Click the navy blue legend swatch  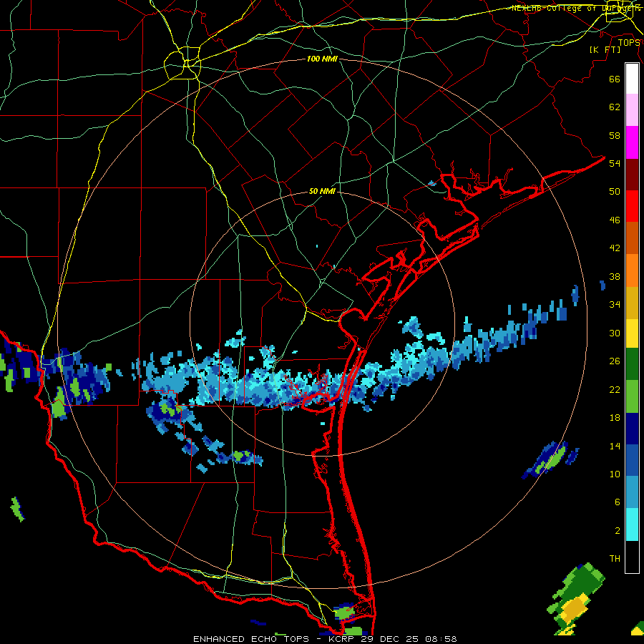[632, 429]
